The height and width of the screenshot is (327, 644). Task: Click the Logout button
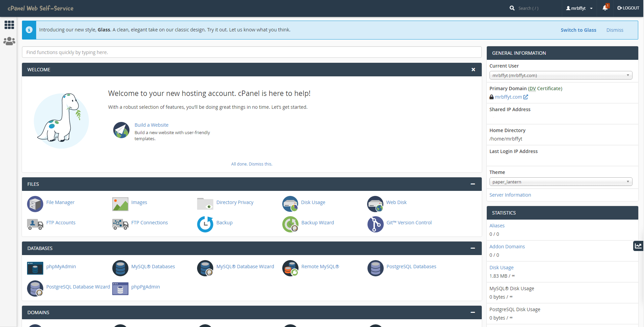pos(628,8)
